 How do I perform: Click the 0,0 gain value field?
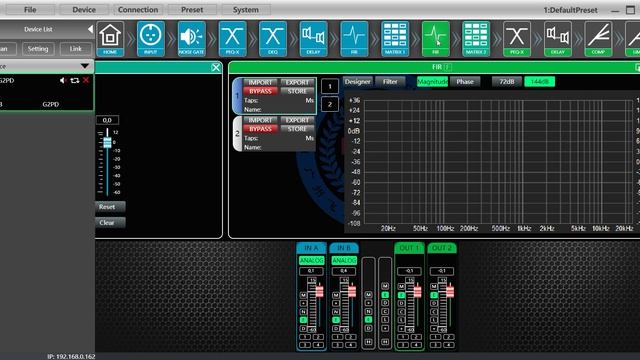tap(107, 120)
